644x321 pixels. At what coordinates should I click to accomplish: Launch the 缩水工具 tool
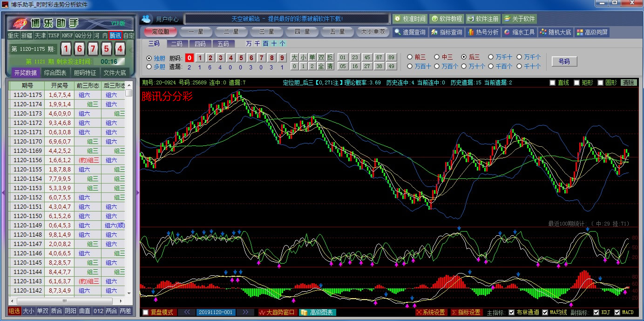pos(519,33)
